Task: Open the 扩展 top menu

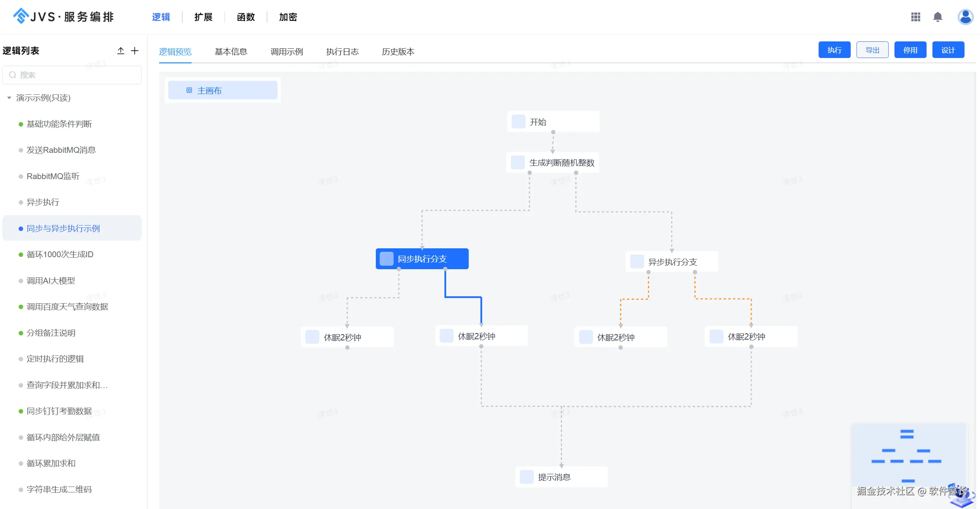Action: 203,17
